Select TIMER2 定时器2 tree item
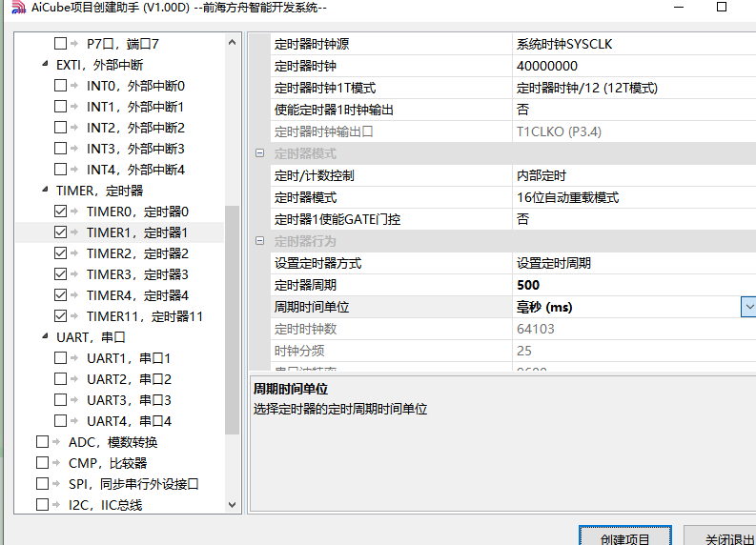Image resolution: width=756 pixels, height=545 pixels. [137, 253]
